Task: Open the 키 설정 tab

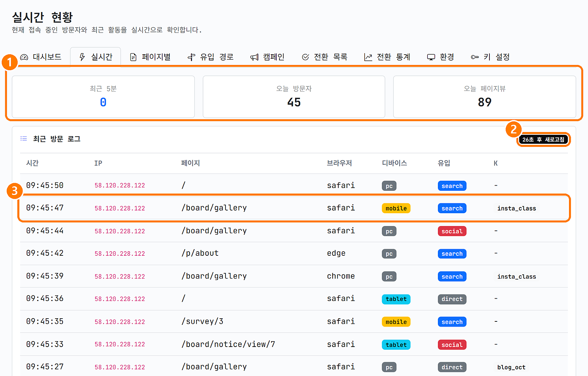Action: [x=490, y=57]
